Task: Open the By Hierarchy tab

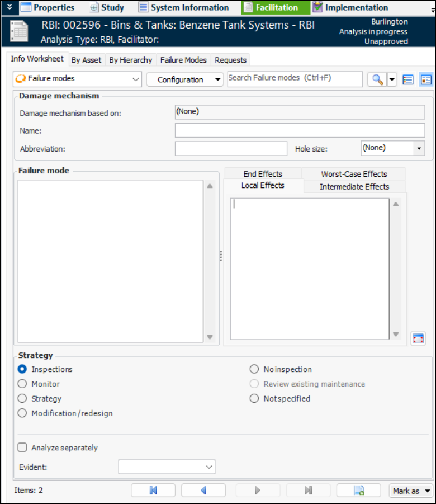Action: [x=130, y=60]
